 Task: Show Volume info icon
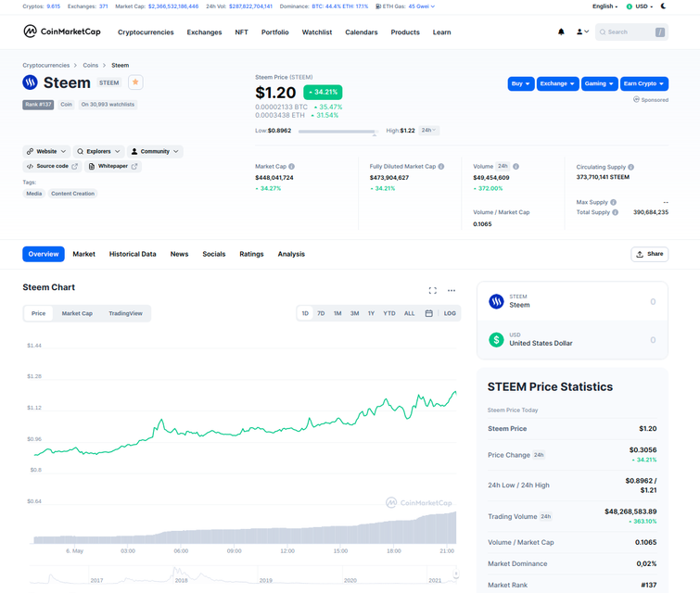[x=516, y=167]
